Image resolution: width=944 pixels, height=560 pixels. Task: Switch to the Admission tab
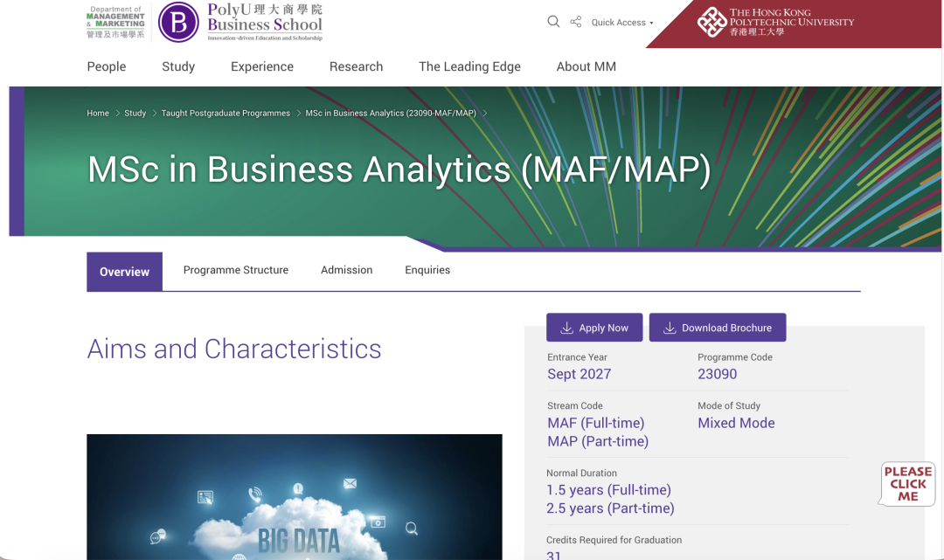[x=347, y=270]
